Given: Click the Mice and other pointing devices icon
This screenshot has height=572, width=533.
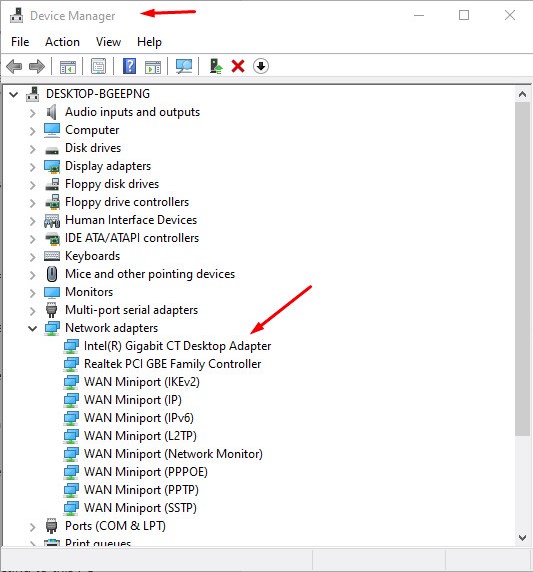Looking at the screenshot, I should tap(52, 274).
